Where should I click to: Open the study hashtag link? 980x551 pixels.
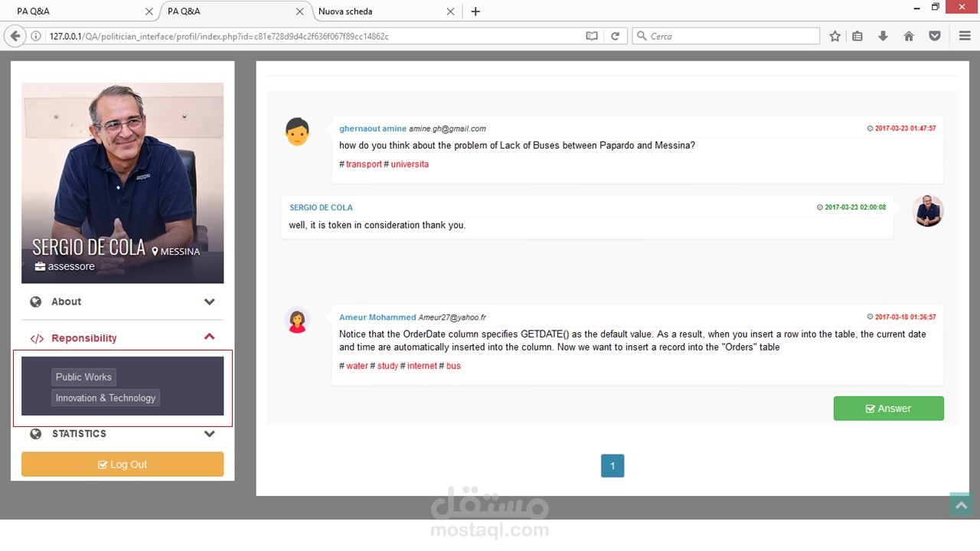387,366
